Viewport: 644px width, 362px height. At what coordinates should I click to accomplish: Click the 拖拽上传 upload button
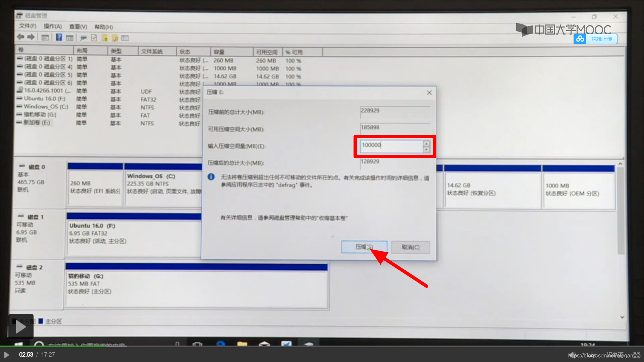[x=601, y=39]
